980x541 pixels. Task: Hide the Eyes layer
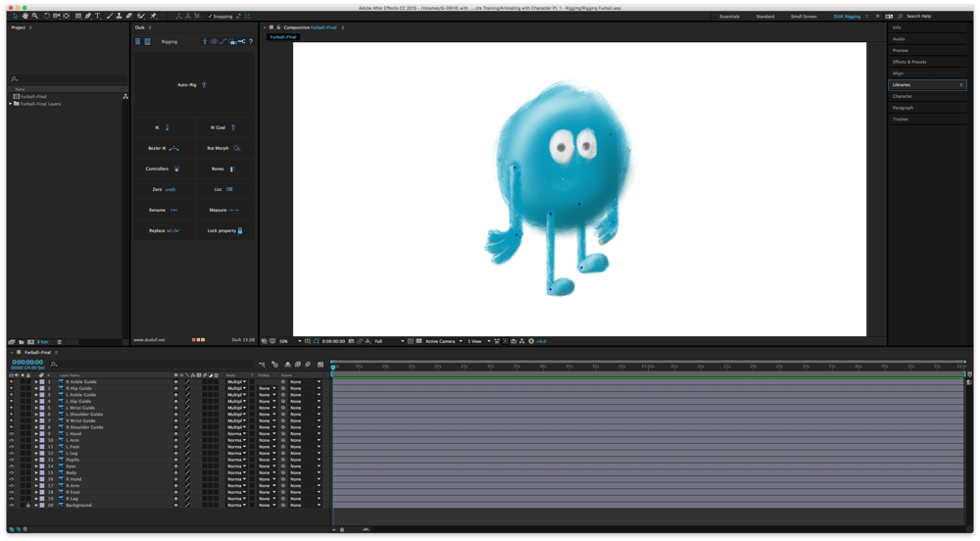pos(11,467)
